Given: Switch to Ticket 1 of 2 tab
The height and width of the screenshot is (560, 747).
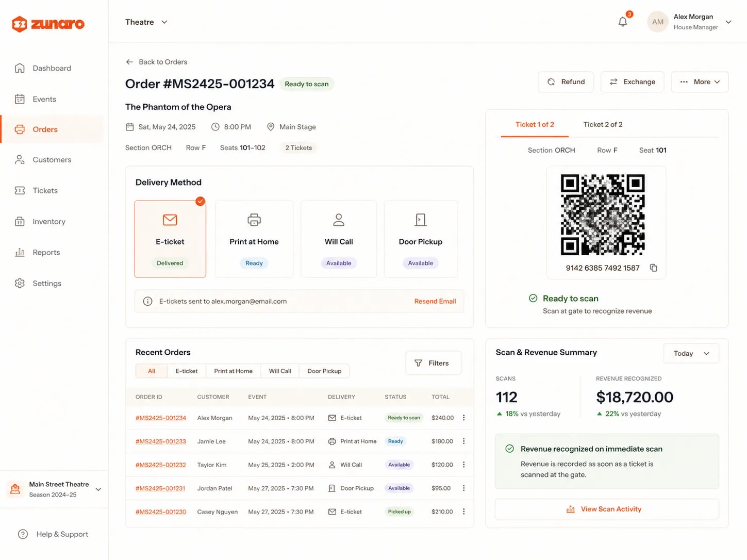Looking at the screenshot, I should pyautogui.click(x=535, y=124).
